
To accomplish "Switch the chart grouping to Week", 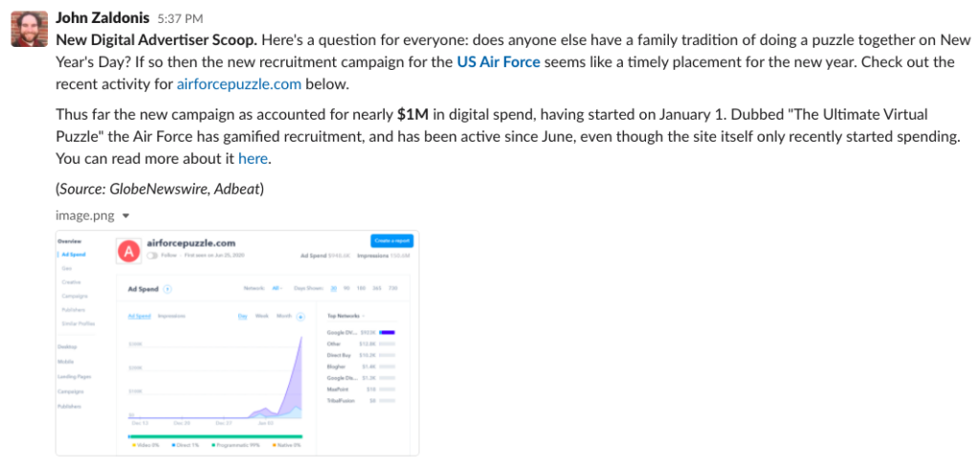I will click(262, 316).
